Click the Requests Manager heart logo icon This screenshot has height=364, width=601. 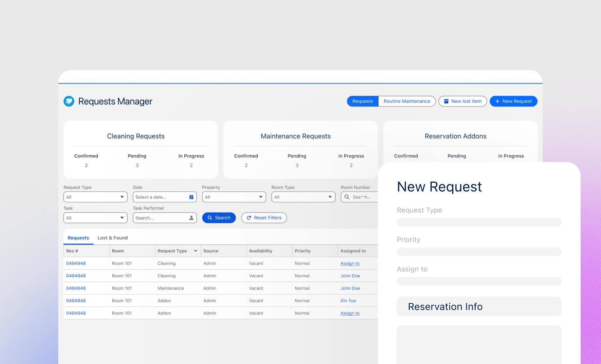(x=69, y=101)
